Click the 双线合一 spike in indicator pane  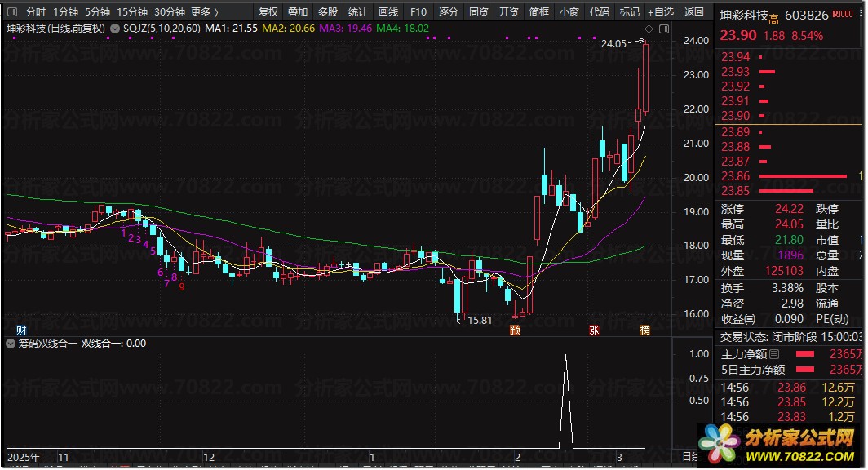pyautogui.click(x=566, y=401)
